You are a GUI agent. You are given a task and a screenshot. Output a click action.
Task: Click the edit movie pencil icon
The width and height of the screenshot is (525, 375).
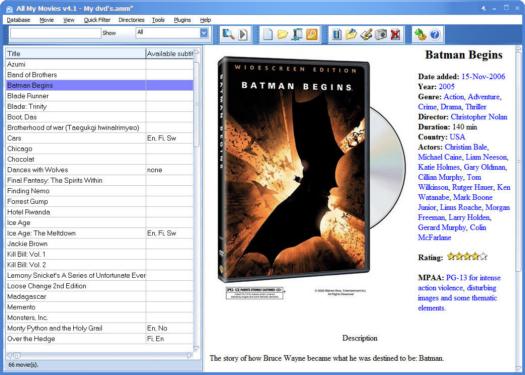point(366,34)
